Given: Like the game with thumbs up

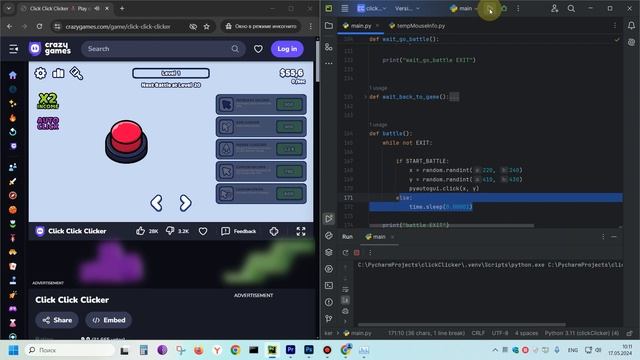Looking at the screenshot, I should tap(140, 231).
